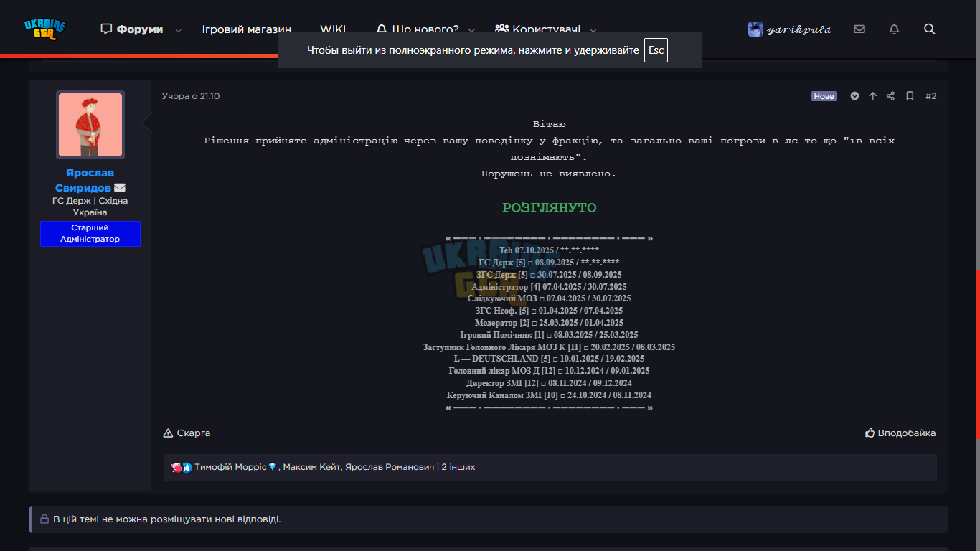Click the Esc key hint in fullscreen notice
Image resolution: width=980 pixels, height=551 pixels.
coord(656,50)
